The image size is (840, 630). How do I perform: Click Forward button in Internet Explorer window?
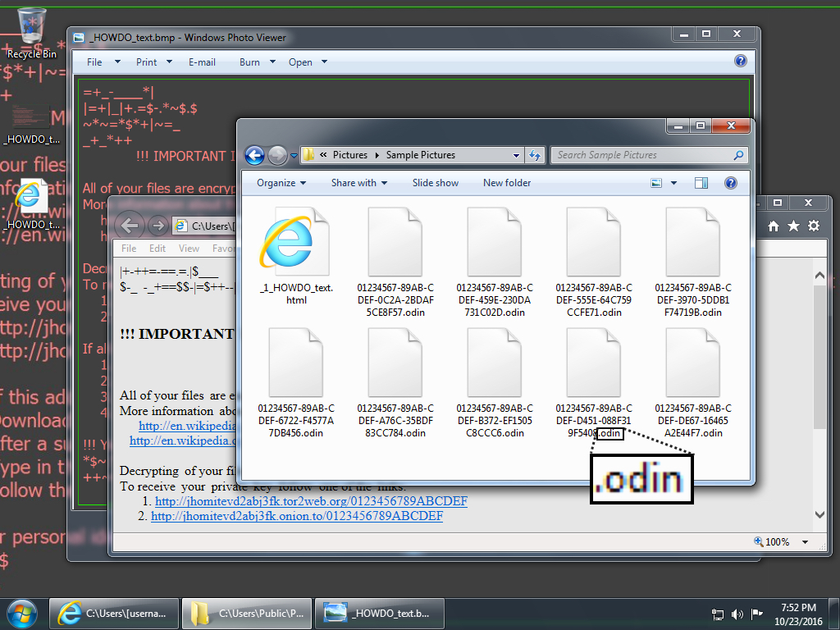157,226
